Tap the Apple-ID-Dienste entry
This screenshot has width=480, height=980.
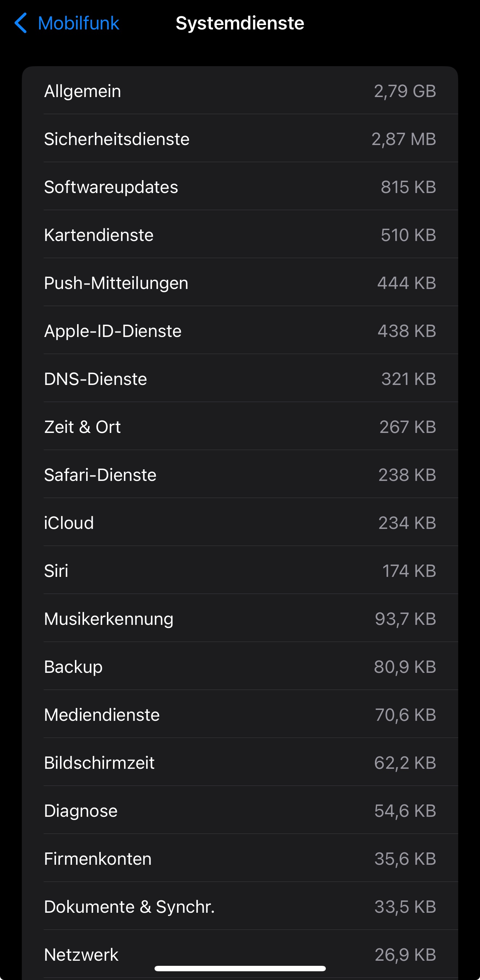pos(240,330)
